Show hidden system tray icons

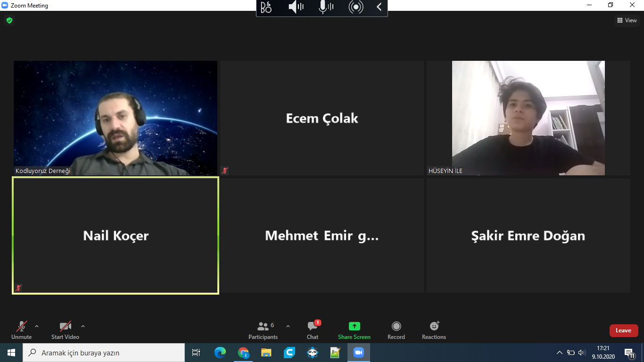coord(560,353)
